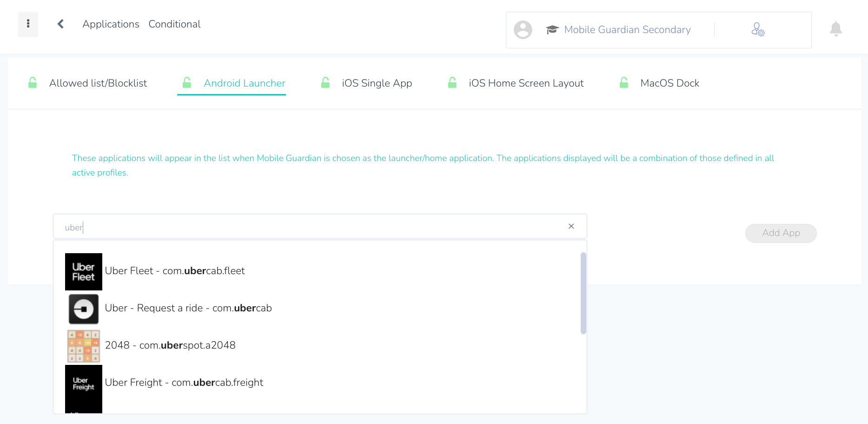The width and height of the screenshot is (868, 424).
Task: Choose Uber Freight - com.ubercab.freight result
Action: [x=184, y=383]
